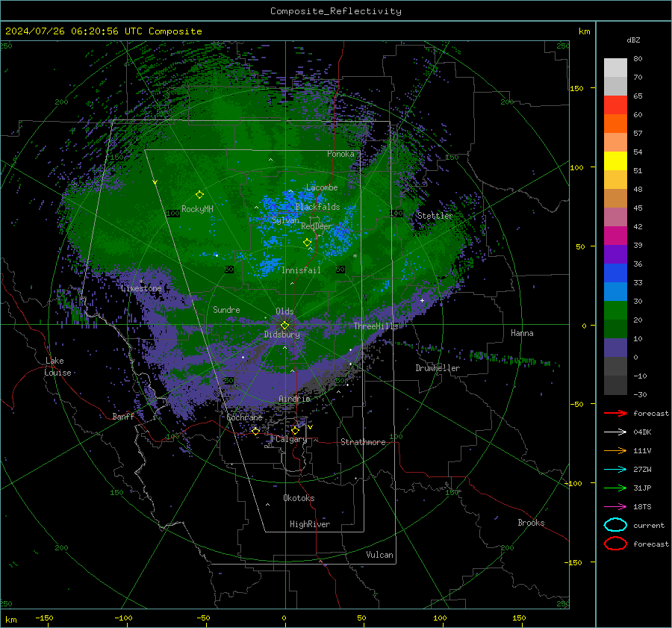
Task: Click the dBZ legend heading
Action: [633, 40]
